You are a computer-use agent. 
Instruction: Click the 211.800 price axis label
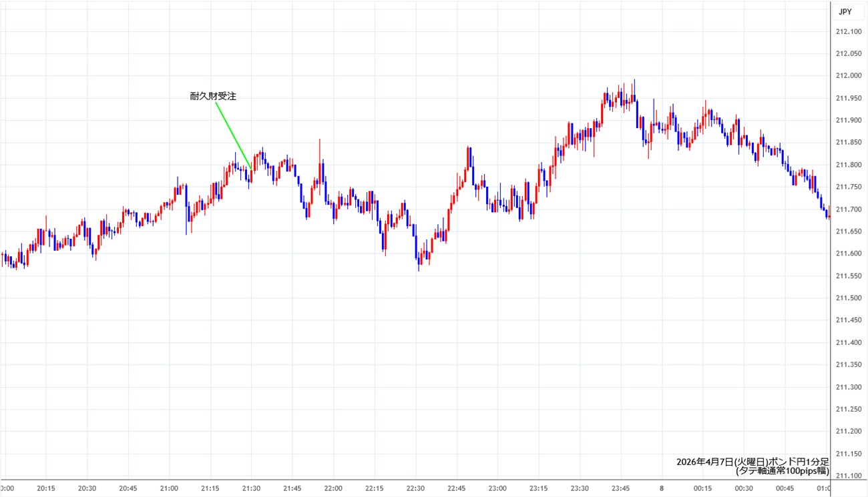(x=850, y=165)
